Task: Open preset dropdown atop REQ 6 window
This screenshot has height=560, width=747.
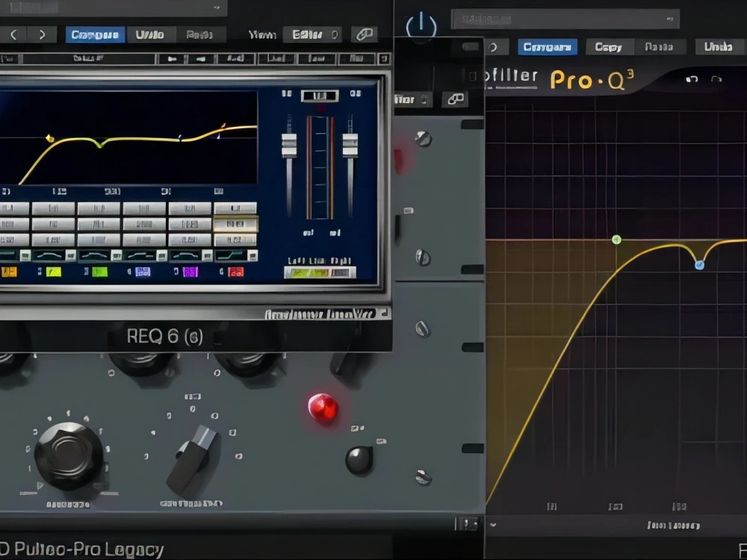Action: click(x=114, y=7)
